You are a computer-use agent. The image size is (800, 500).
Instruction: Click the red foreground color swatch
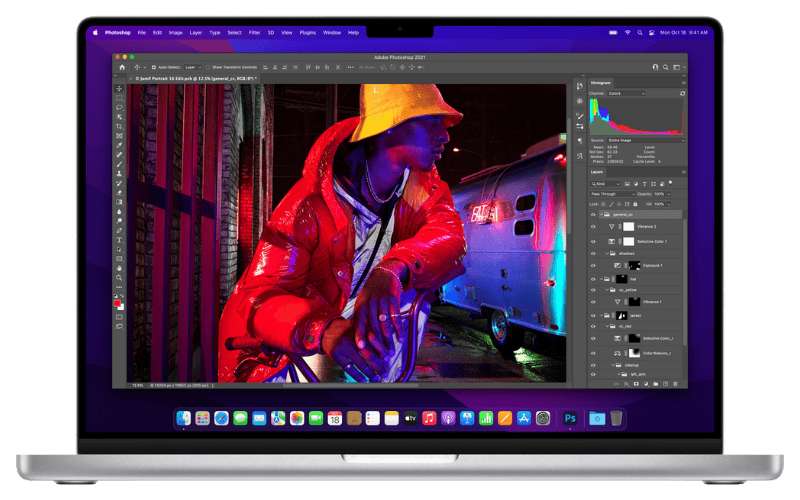[x=117, y=303]
